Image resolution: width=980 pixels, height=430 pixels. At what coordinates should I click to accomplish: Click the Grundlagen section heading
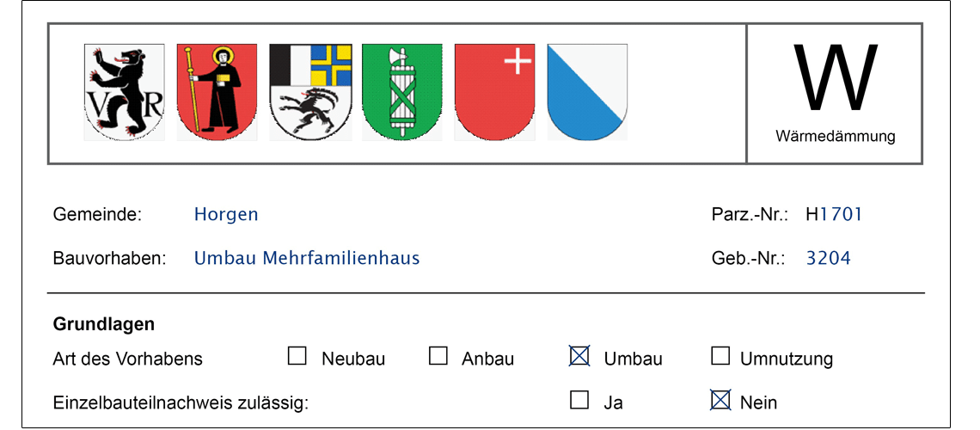[104, 324]
